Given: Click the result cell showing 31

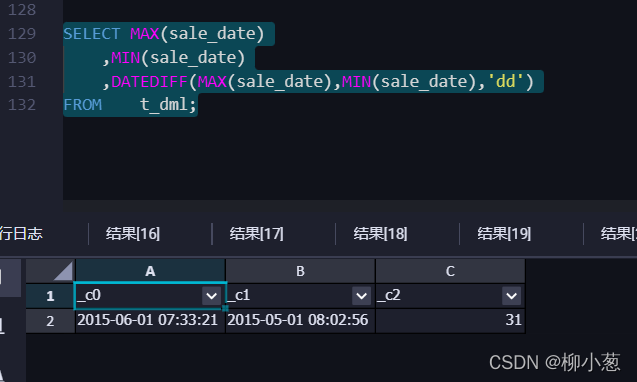Looking at the screenshot, I should 450,320.
